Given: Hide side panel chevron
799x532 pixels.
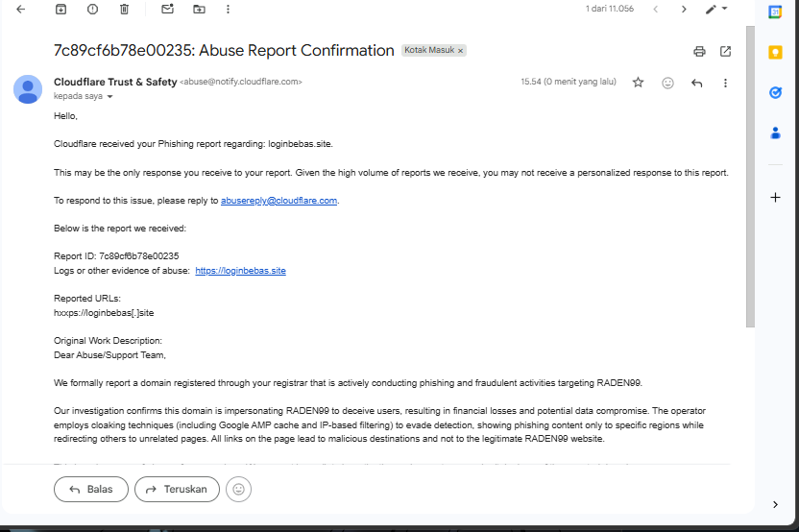Looking at the screenshot, I should pos(775,504).
